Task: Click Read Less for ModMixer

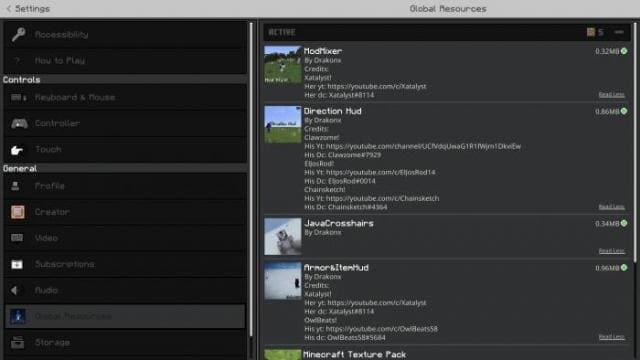Action: [x=611, y=95]
